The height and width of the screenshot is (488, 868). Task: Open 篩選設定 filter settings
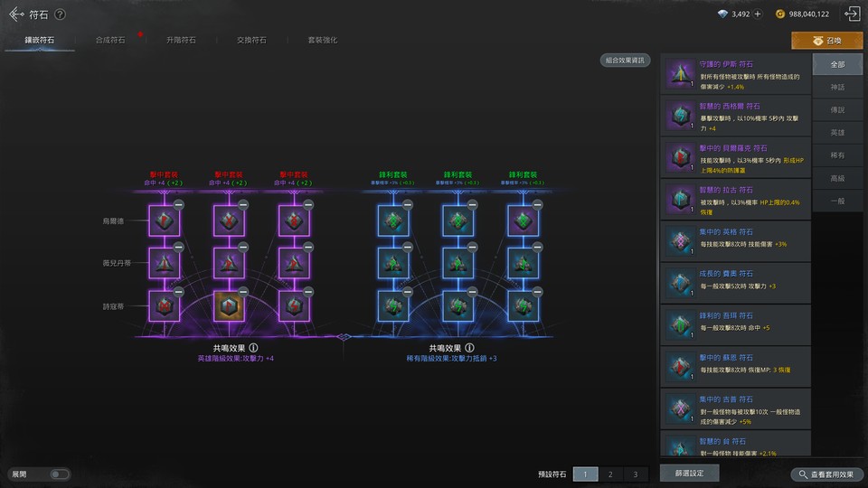click(690, 473)
